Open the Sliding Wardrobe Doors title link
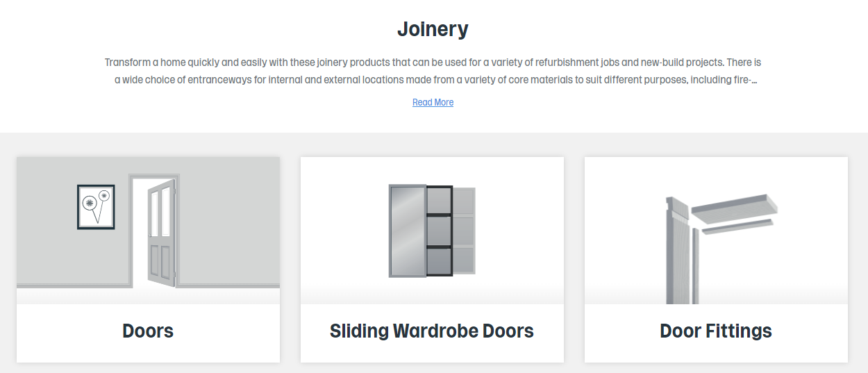 [x=432, y=331]
